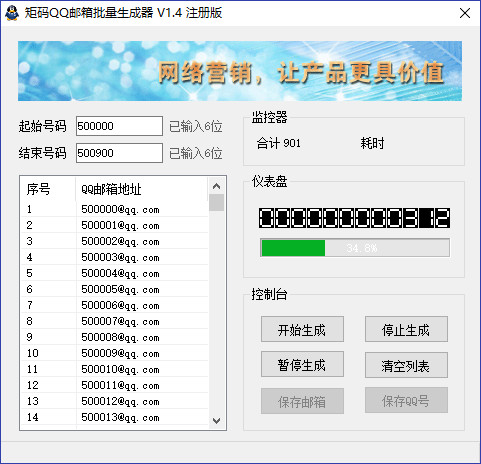Click the list scrollbar down arrow

click(x=216, y=421)
